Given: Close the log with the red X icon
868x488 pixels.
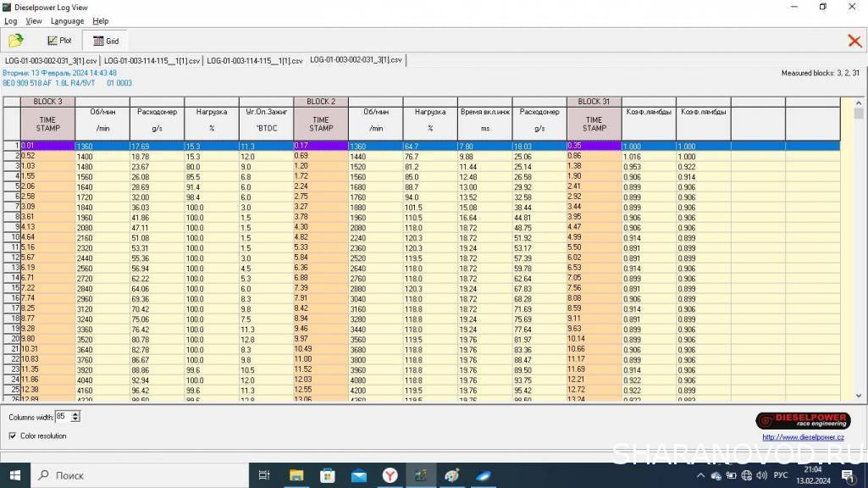Looking at the screenshot, I should (854, 41).
